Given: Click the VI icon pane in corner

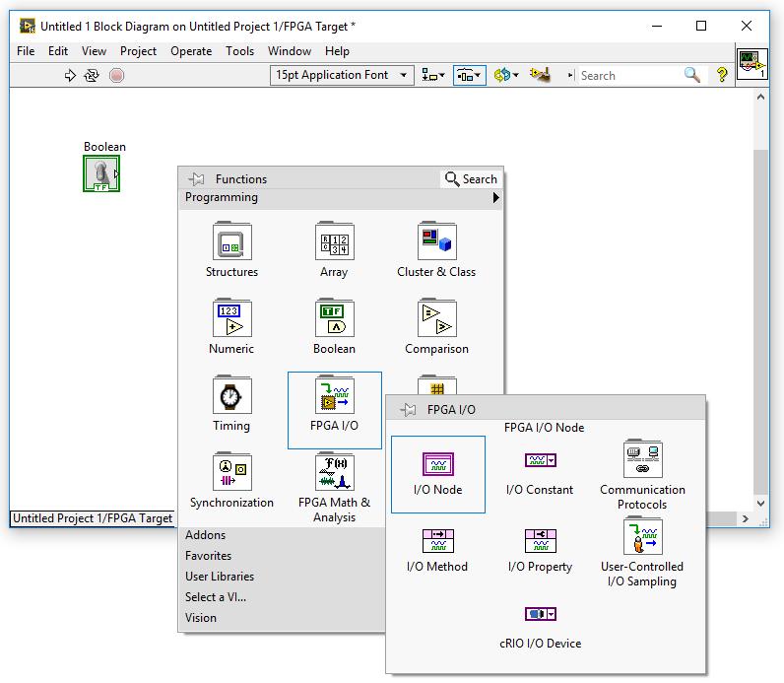Looking at the screenshot, I should tap(752, 63).
